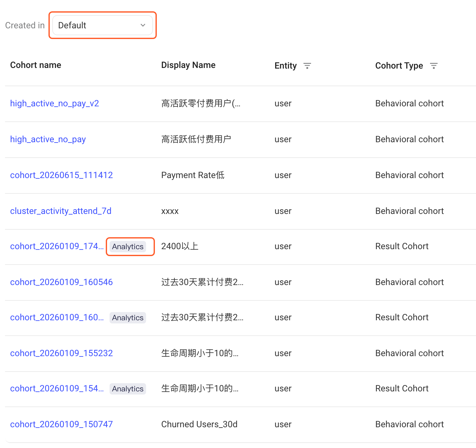Click user entity on high_active_no_pay_v2 row
The image size is (476, 448).
283,104
